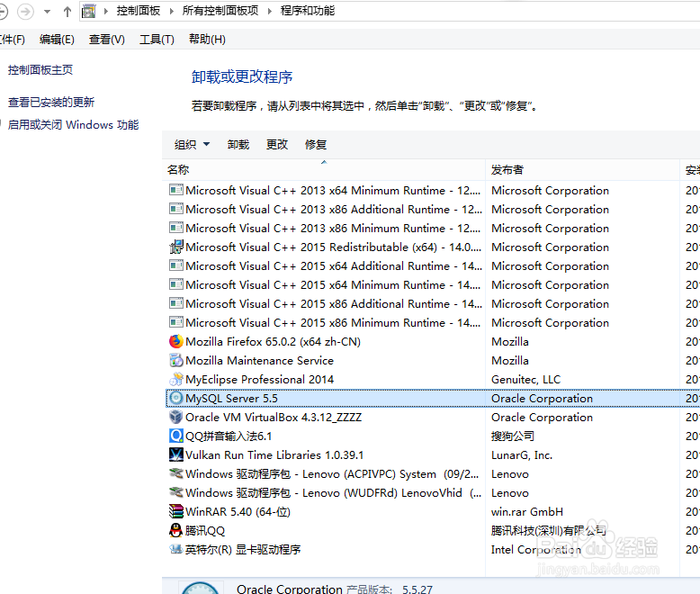Click the 腾讯QQ penguin icon

(x=175, y=530)
